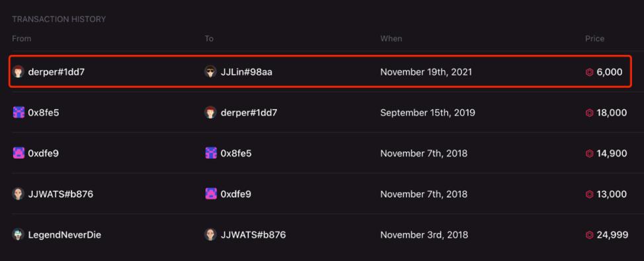This screenshot has width=644, height=261.
Task: Open JJLin#98aa profile link
Action: coord(247,72)
